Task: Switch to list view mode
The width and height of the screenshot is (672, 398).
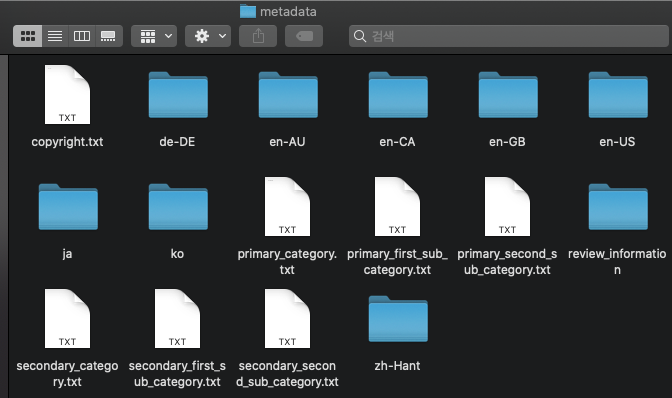Action: 55,36
